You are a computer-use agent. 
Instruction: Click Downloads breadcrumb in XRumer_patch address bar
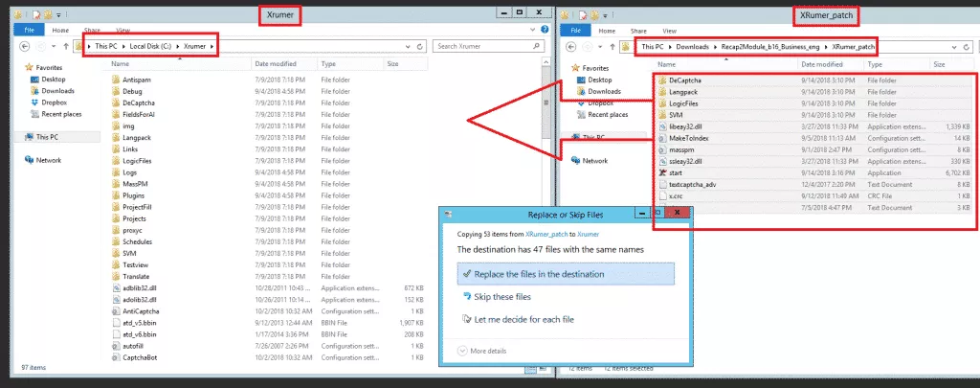point(691,47)
